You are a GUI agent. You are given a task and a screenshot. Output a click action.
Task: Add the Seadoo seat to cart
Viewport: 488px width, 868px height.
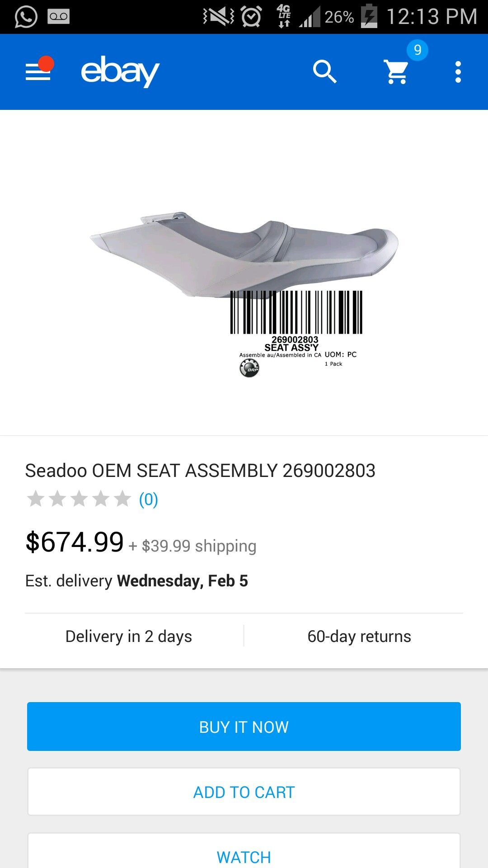coord(244,792)
